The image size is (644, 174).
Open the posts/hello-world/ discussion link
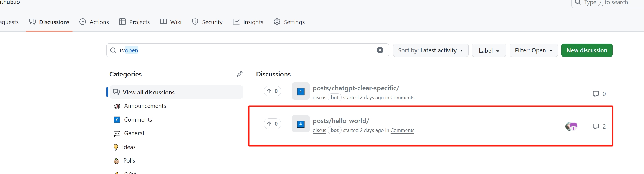[x=341, y=121]
